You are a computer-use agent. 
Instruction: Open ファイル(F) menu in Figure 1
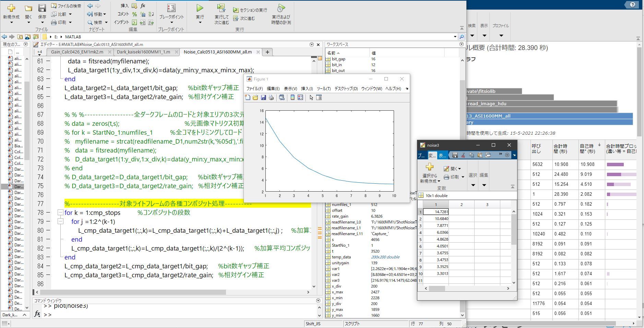pos(254,88)
